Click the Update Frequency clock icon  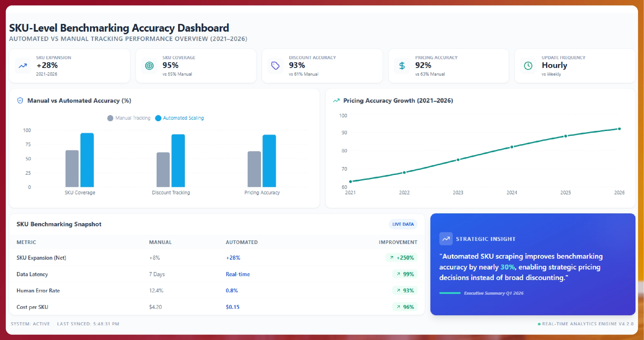[528, 66]
